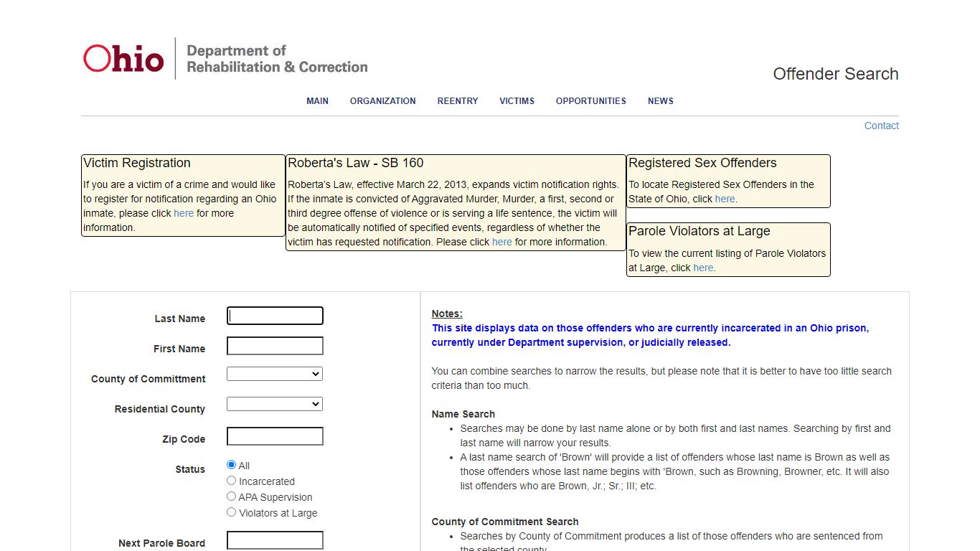
Task: Click the Offender Search heading
Action: (x=836, y=74)
